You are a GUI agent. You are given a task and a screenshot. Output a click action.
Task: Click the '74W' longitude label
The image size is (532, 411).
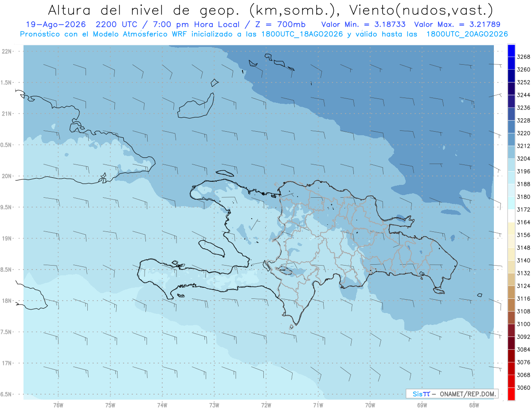pos(162,405)
